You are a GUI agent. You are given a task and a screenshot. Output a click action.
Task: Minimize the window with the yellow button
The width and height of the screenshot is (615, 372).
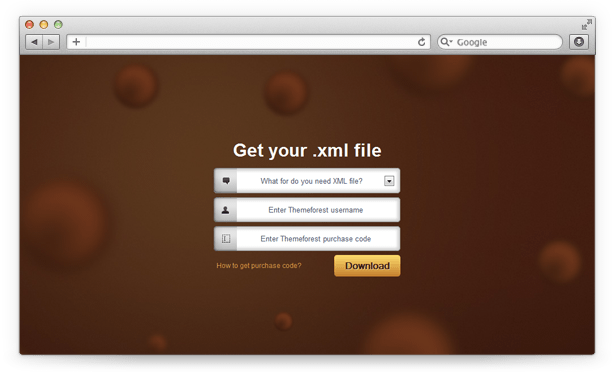[x=44, y=25]
